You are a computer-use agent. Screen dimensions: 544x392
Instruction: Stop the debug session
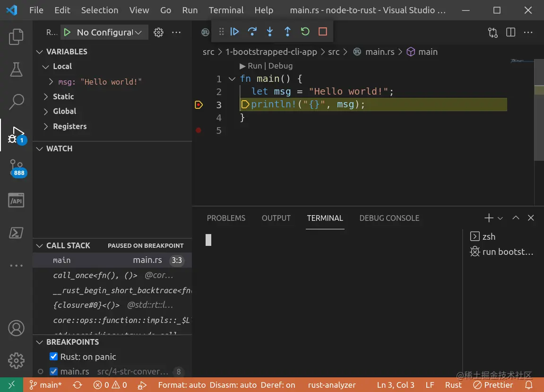click(323, 32)
